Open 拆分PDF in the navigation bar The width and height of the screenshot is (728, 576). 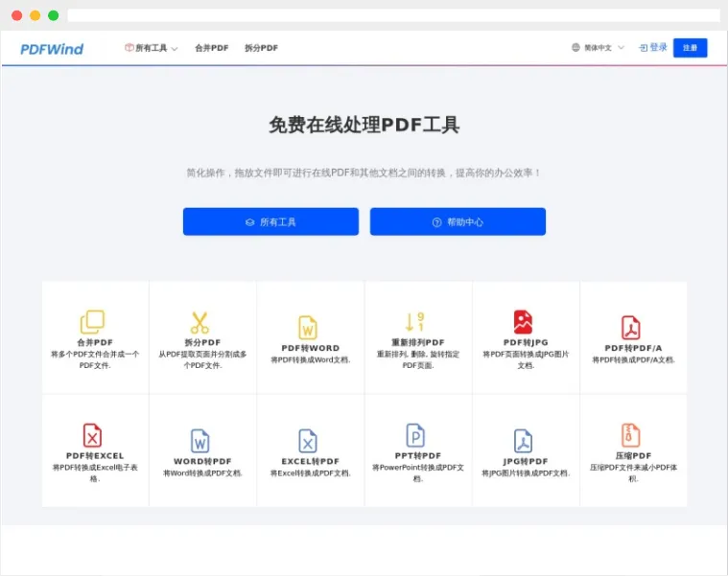coord(262,48)
